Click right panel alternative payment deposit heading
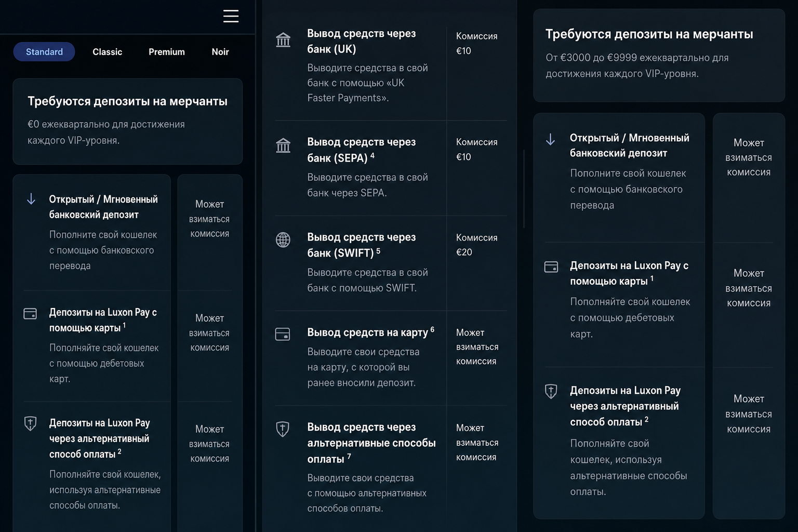This screenshot has width=798, height=532. click(626, 406)
